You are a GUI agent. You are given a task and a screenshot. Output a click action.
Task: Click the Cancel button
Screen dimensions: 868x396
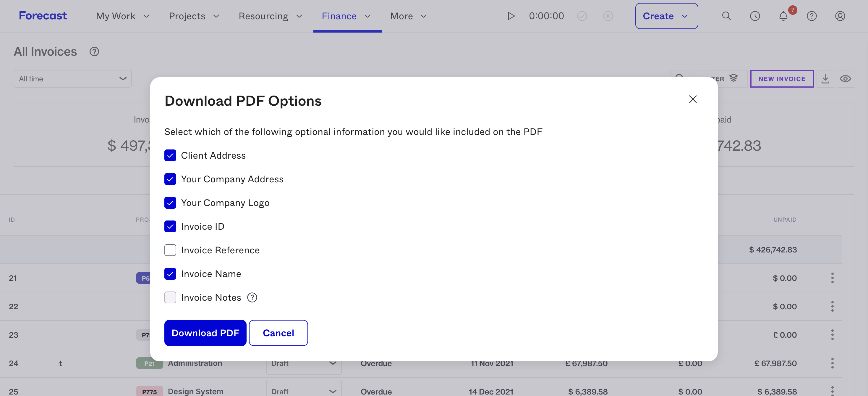click(278, 333)
